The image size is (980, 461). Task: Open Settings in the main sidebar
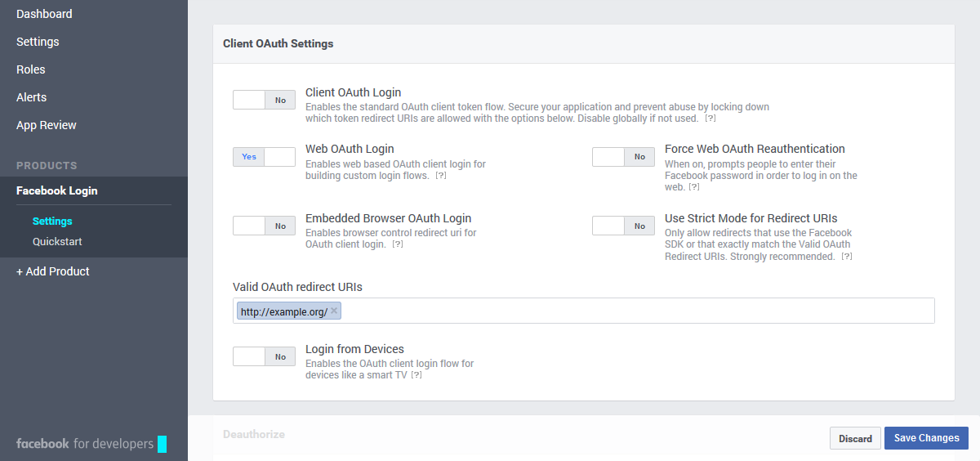pos(38,42)
